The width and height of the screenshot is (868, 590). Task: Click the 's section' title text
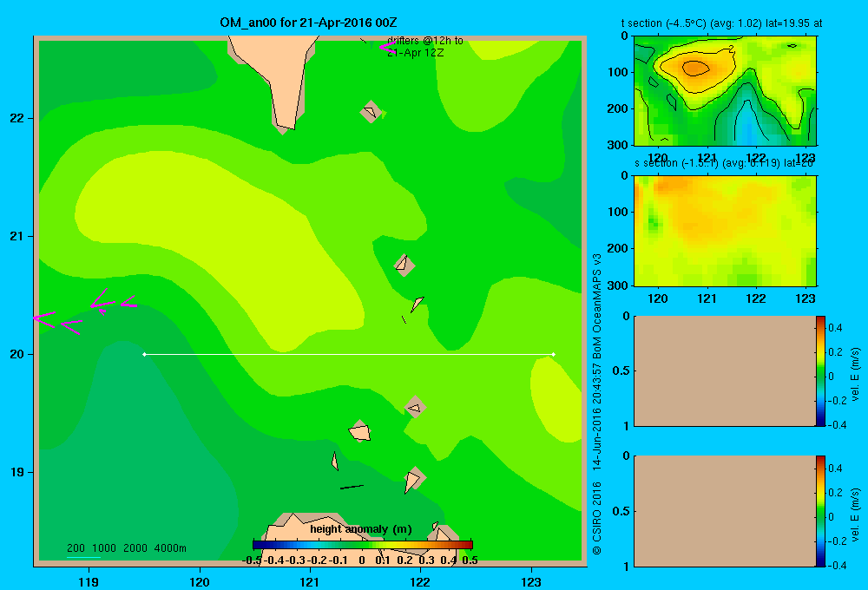724,163
